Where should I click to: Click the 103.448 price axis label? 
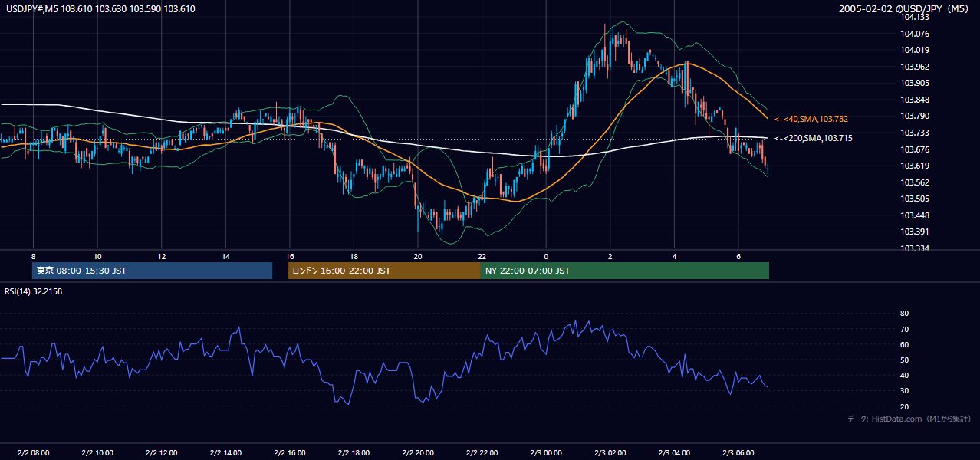point(915,215)
